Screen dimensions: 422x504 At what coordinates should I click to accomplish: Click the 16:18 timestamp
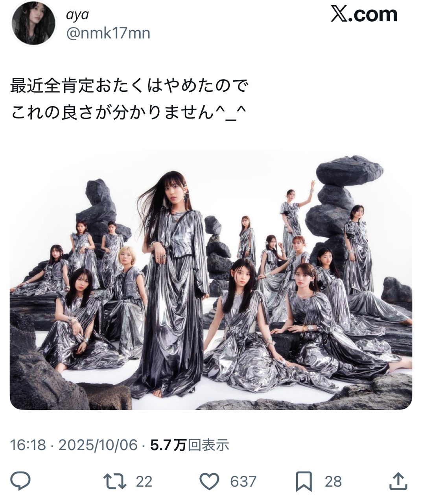(28, 445)
